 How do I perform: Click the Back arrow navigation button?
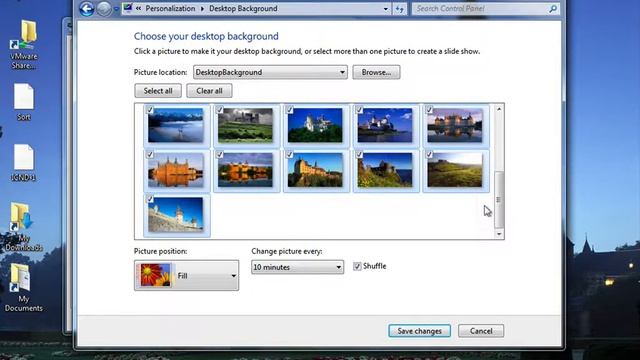87,8
